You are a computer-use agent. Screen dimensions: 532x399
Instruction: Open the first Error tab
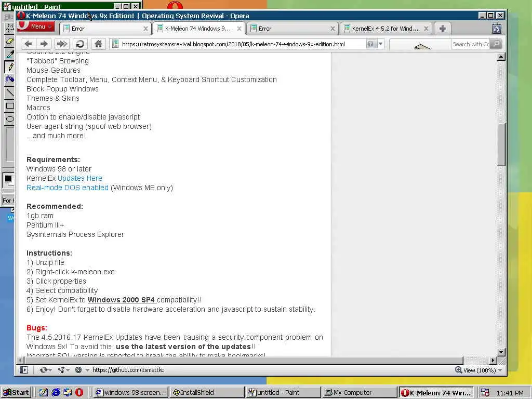point(105,29)
